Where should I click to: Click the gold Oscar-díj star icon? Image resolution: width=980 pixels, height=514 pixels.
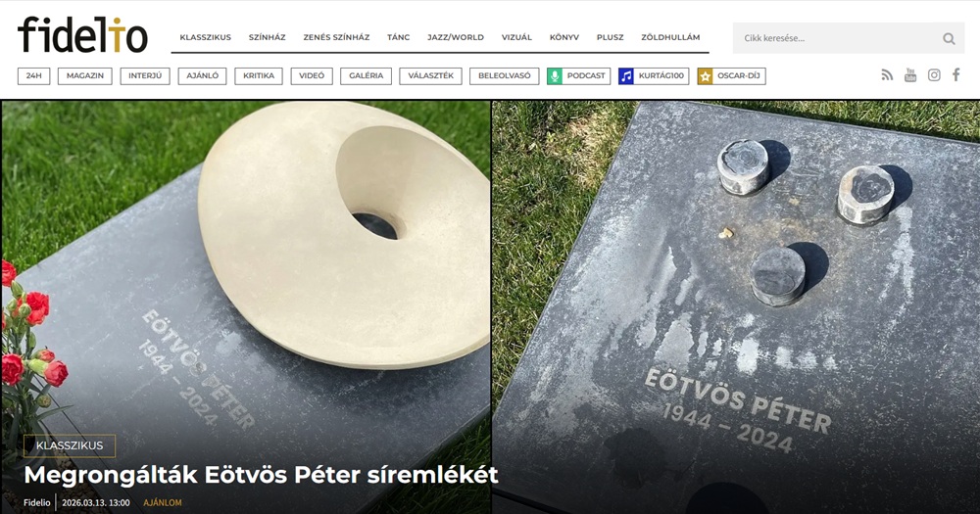(705, 76)
